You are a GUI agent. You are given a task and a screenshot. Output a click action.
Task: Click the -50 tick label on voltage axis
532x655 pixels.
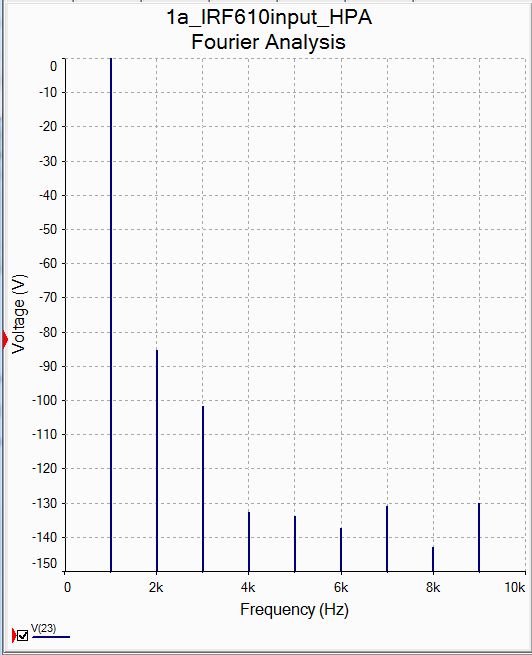pyautogui.click(x=48, y=229)
